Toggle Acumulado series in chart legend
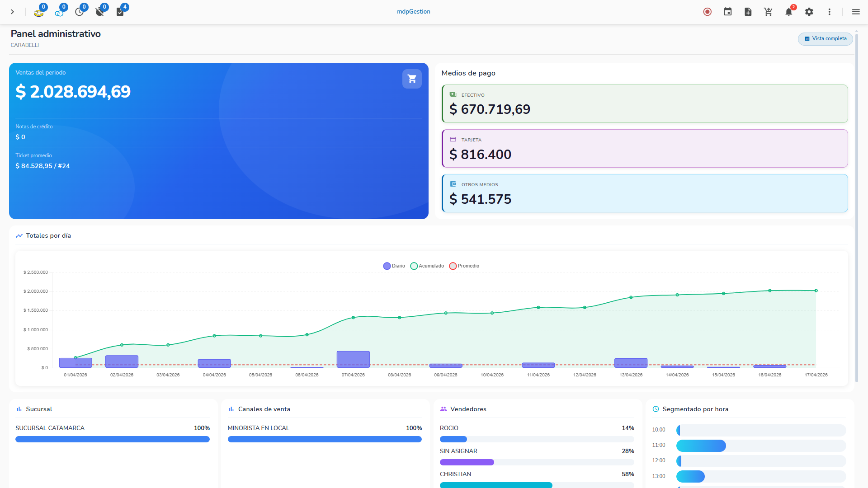Image resolution: width=868 pixels, height=488 pixels. (427, 266)
